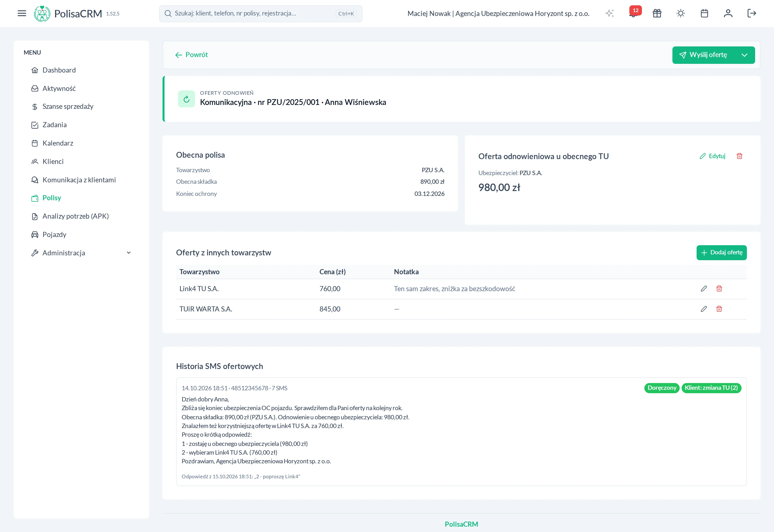Delete the Link4 TU S.A. offer
Image resolution: width=774 pixels, height=532 pixels.
pos(719,289)
